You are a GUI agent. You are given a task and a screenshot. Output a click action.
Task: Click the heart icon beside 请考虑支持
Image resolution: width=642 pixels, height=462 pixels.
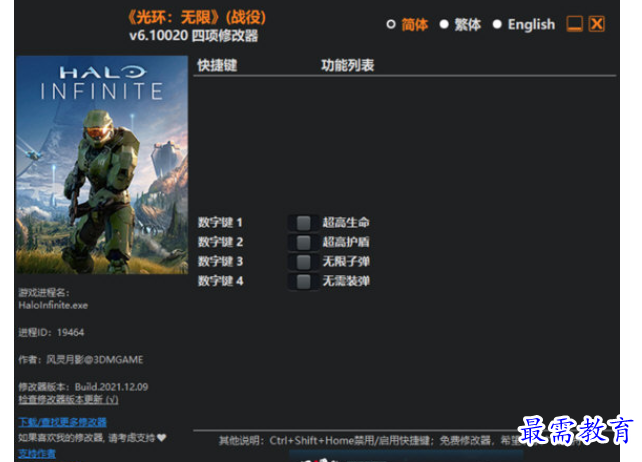click(x=162, y=438)
